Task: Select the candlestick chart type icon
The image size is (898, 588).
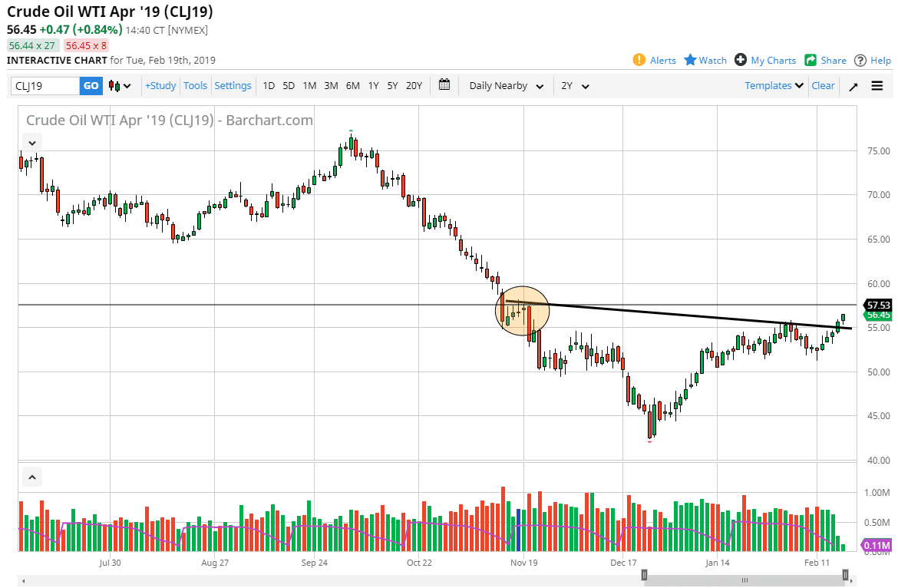Action: click(114, 85)
